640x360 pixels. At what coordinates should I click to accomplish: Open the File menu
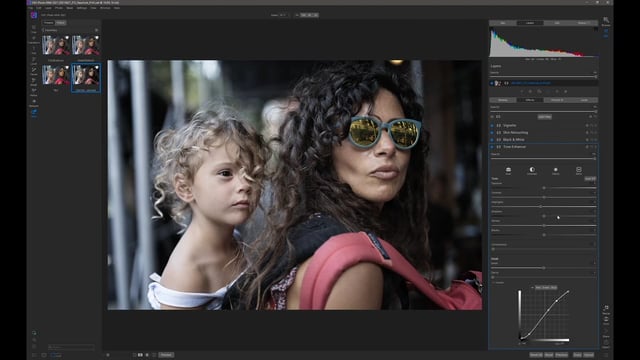30,8
